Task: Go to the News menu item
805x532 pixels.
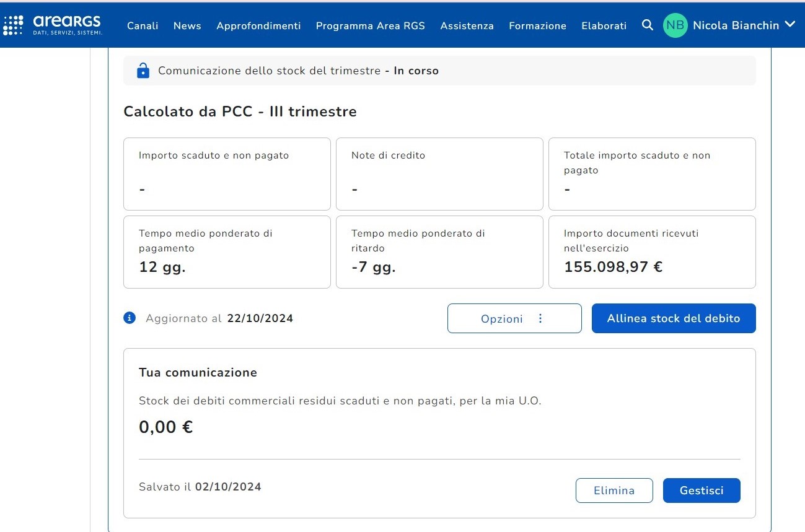Action: 187,25
